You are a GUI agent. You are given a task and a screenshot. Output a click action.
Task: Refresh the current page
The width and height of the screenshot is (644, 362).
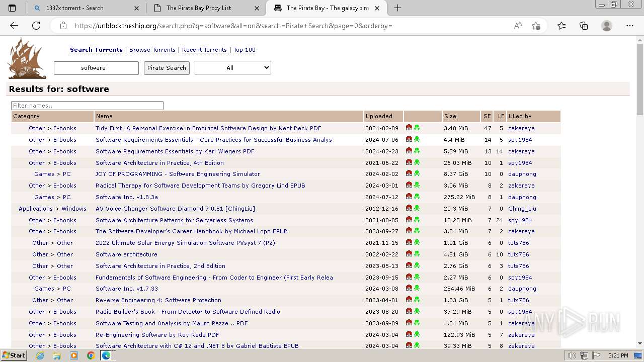click(x=36, y=26)
